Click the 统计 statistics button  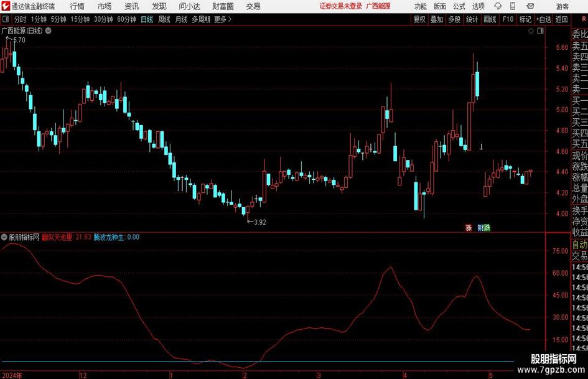coord(472,19)
